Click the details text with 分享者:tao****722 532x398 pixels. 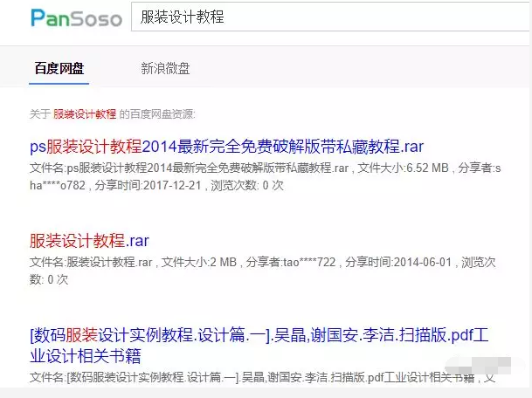(x=263, y=271)
